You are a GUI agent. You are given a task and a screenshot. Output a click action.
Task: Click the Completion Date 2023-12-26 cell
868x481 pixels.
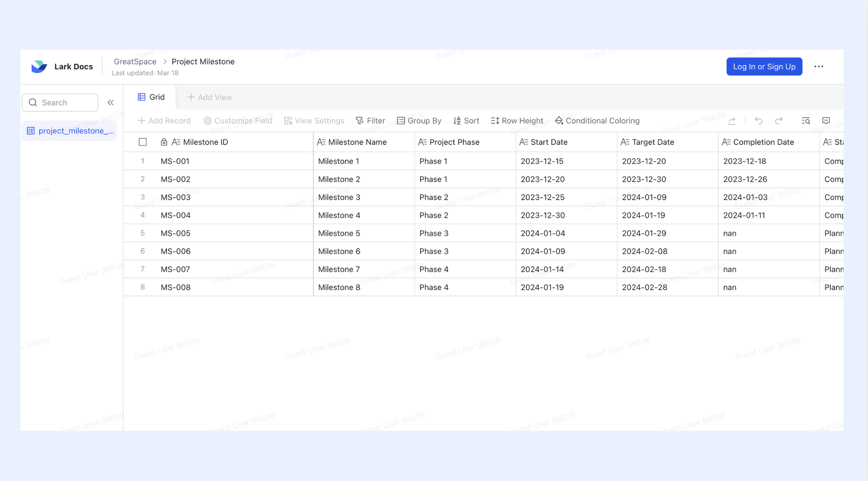pos(769,179)
